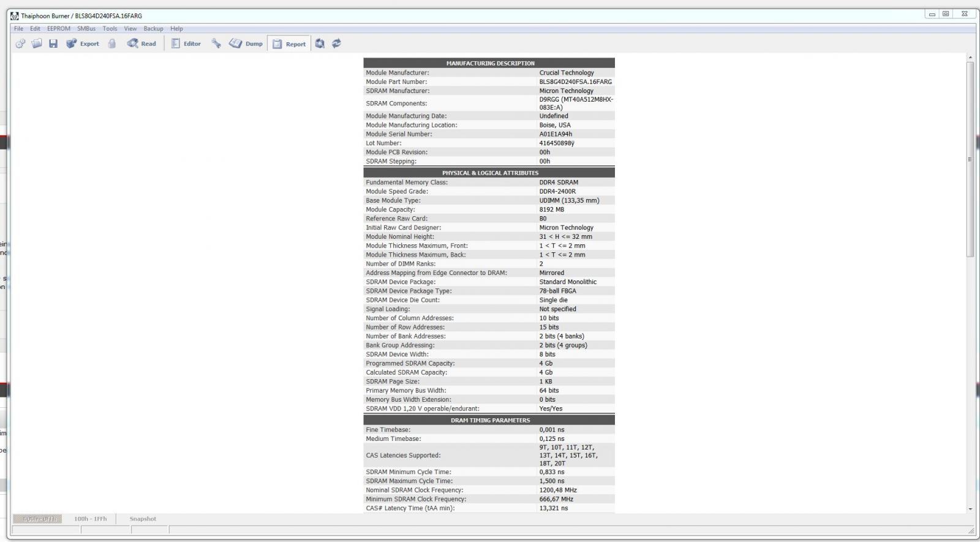Click the first toolbar icon with gears

click(20, 43)
